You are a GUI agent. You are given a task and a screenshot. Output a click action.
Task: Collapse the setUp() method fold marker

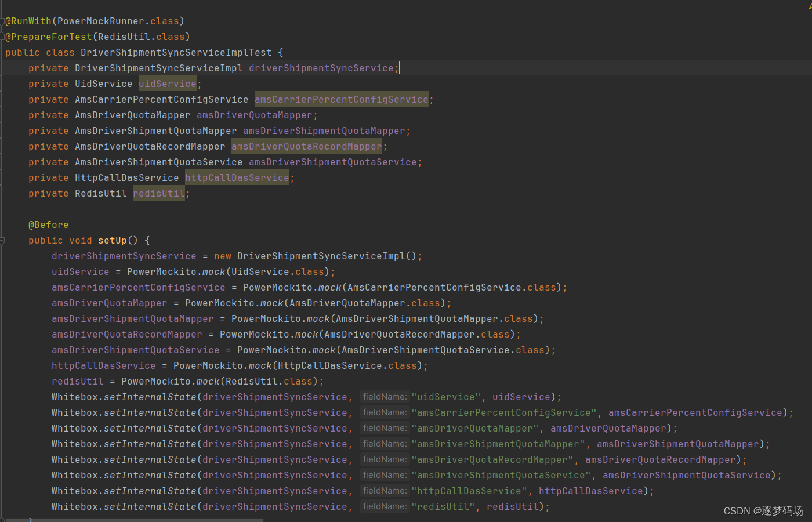coord(2,241)
